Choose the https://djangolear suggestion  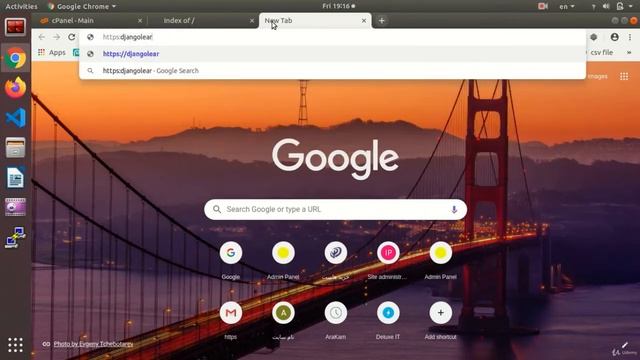point(333,54)
